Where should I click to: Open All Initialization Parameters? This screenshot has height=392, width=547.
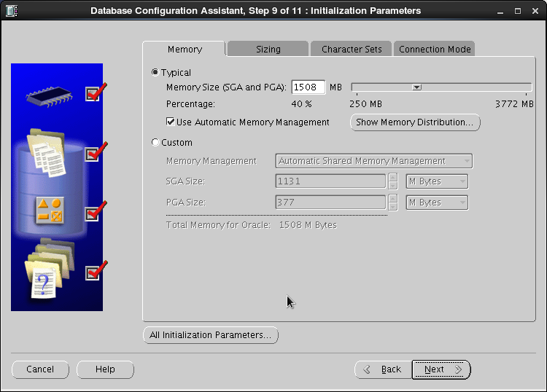[211, 335]
